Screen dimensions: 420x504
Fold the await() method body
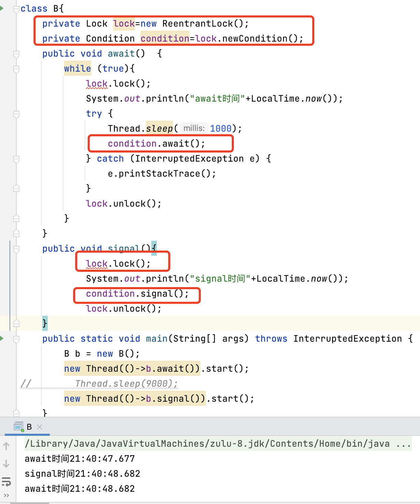coord(16,54)
